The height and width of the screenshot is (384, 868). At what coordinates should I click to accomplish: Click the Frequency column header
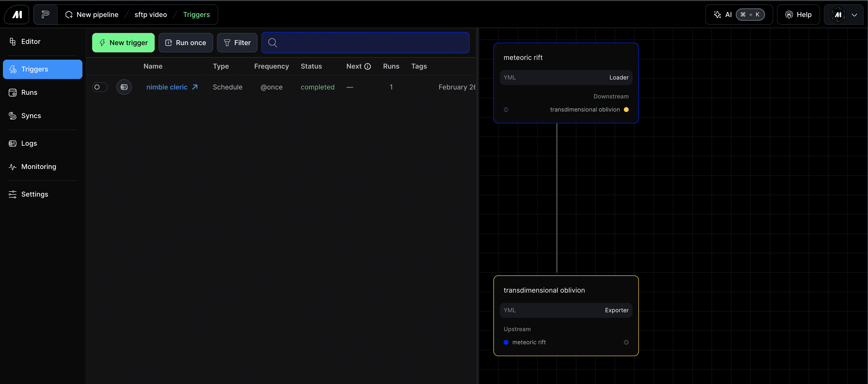[272, 66]
